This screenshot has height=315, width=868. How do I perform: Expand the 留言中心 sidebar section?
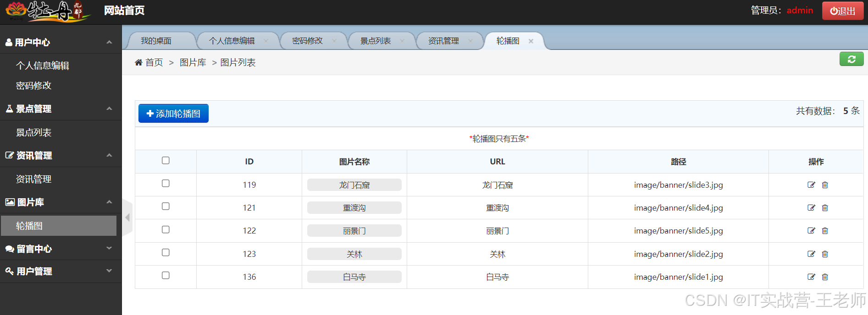[61, 249]
